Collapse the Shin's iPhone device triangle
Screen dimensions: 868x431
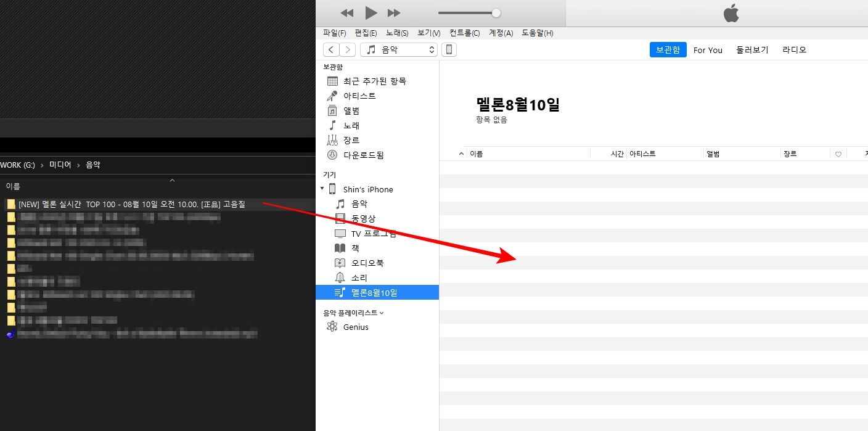pyautogui.click(x=322, y=189)
